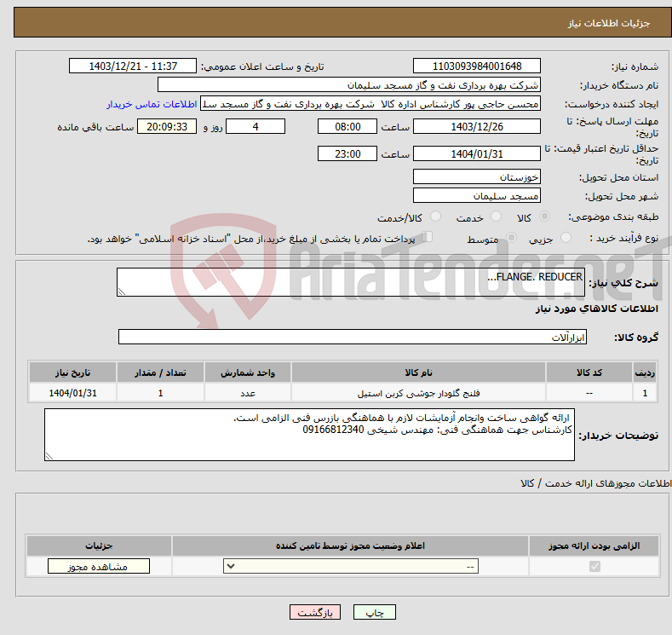672x635 pixels.
Task: Click the item name فلنج گلودار جوشی کربن استیل
Action: point(419,393)
